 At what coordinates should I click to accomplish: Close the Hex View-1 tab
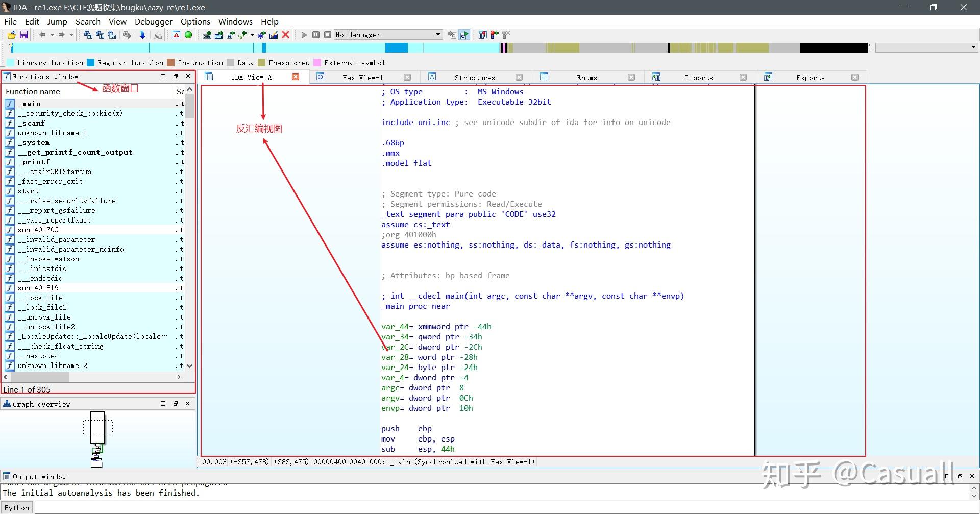[x=407, y=77]
